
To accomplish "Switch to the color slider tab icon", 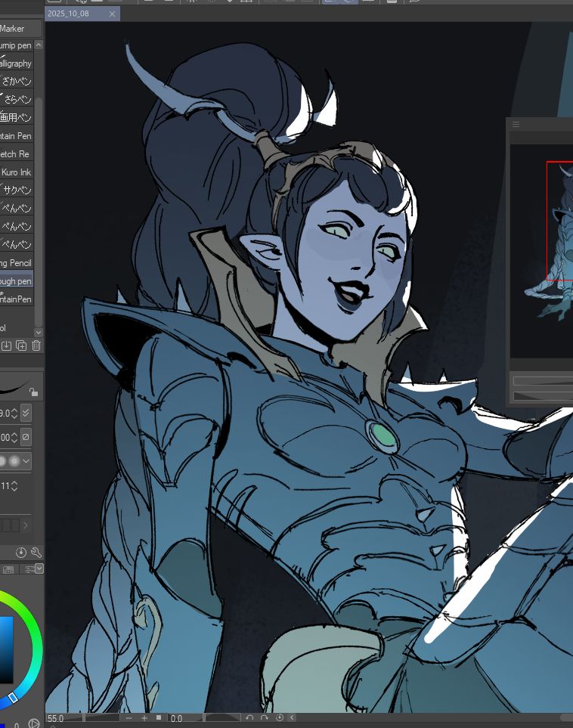I will [x=29, y=569].
